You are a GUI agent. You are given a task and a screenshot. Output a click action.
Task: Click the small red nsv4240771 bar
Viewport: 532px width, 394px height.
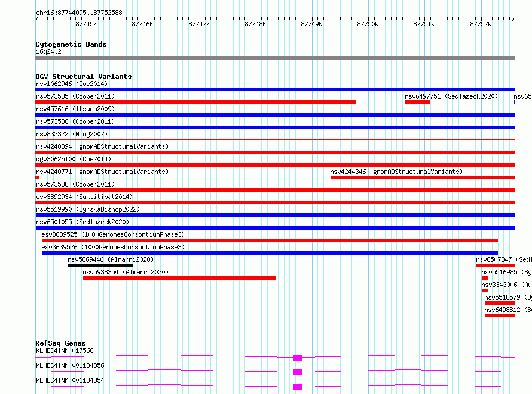[x=37, y=178]
